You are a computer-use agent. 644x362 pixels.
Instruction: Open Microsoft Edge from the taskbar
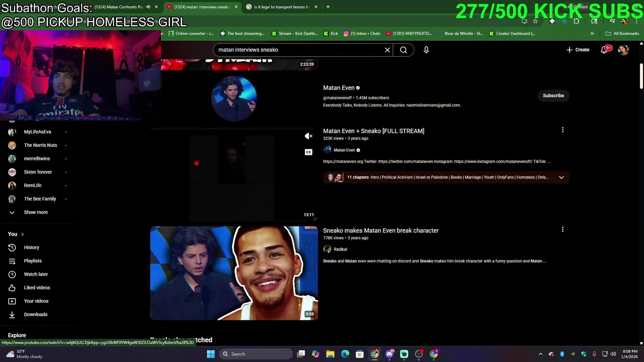pyautogui.click(x=345, y=354)
